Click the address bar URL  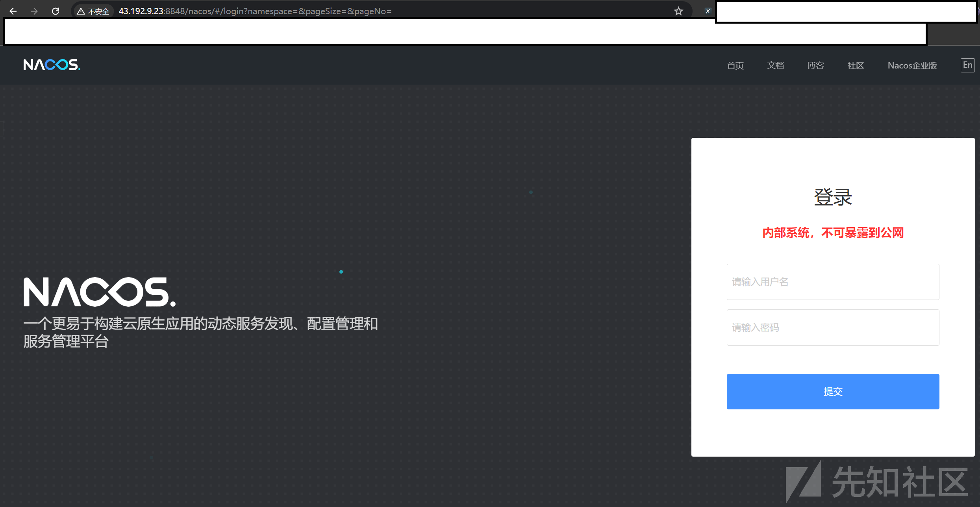255,11
